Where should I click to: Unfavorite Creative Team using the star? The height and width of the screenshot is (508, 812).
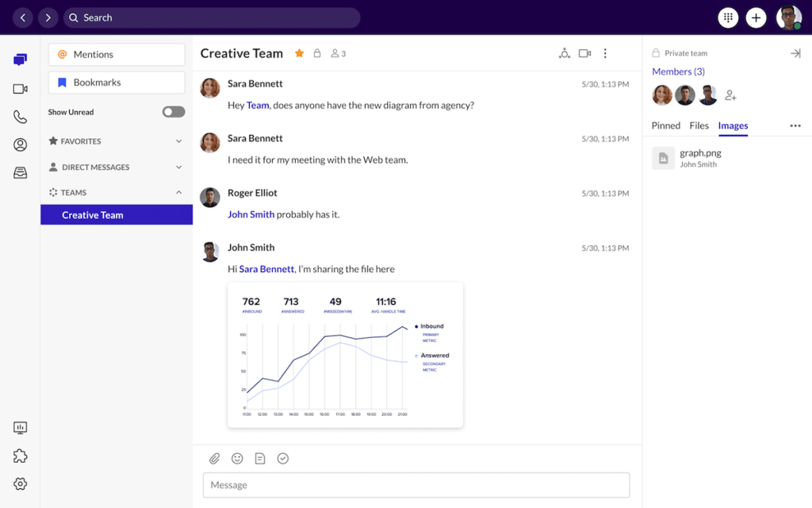300,54
